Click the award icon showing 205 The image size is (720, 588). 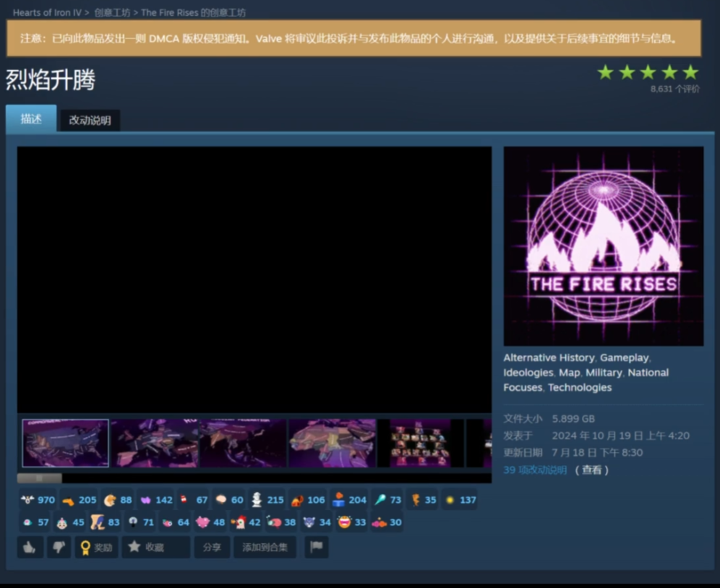(x=79, y=500)
